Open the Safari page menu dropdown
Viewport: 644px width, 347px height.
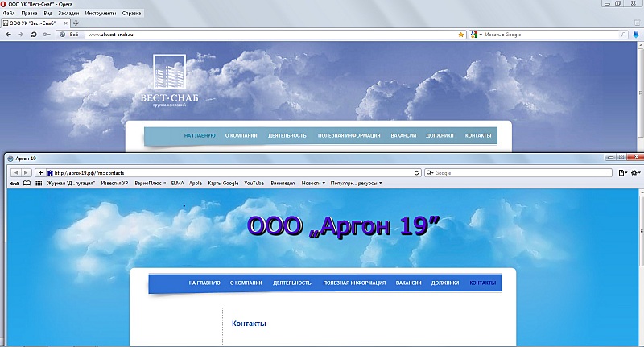coord(622,173)
